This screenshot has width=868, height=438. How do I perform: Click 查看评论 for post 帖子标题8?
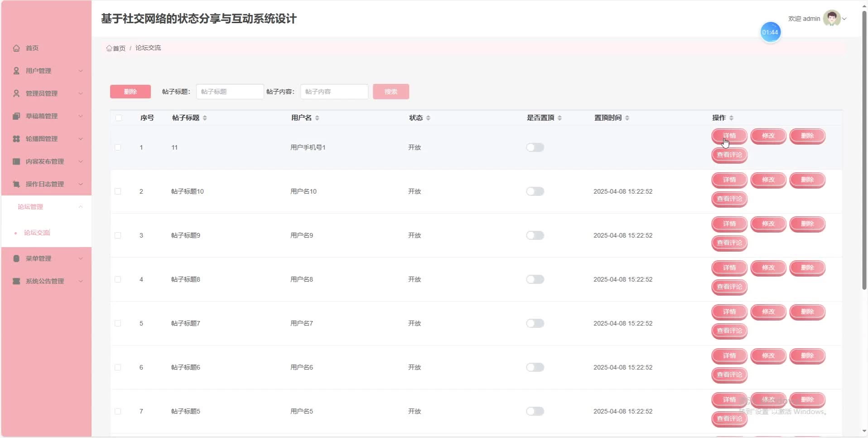pos(729,287)
